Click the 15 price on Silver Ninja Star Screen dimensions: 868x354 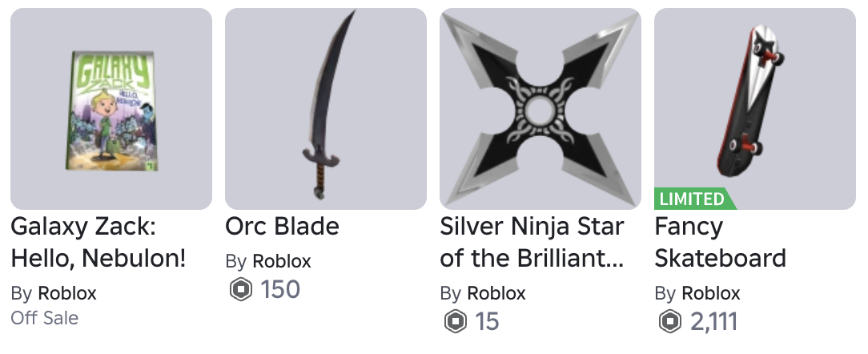pos(487,321)
